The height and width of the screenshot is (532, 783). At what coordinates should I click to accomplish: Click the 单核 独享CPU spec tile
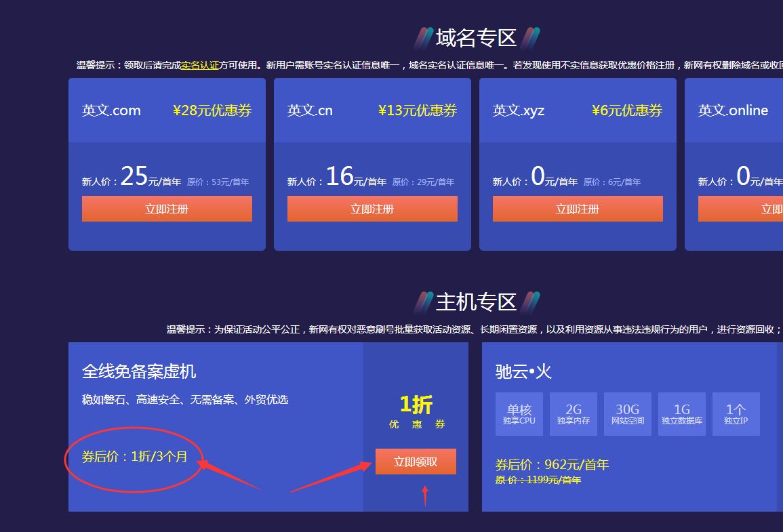[x=519, y=414]
